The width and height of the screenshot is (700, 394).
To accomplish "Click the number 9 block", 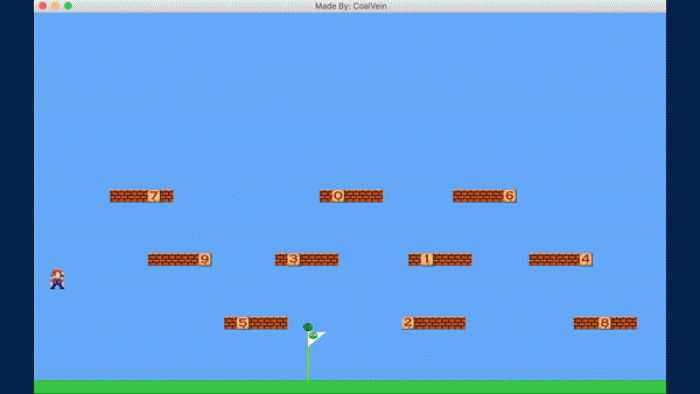I will coord(204,259).
